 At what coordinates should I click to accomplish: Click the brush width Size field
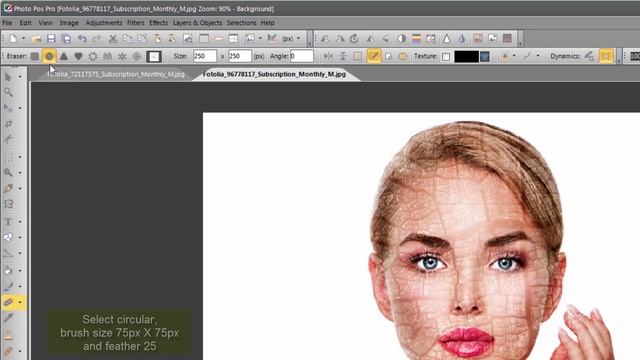tap(204, 56)
